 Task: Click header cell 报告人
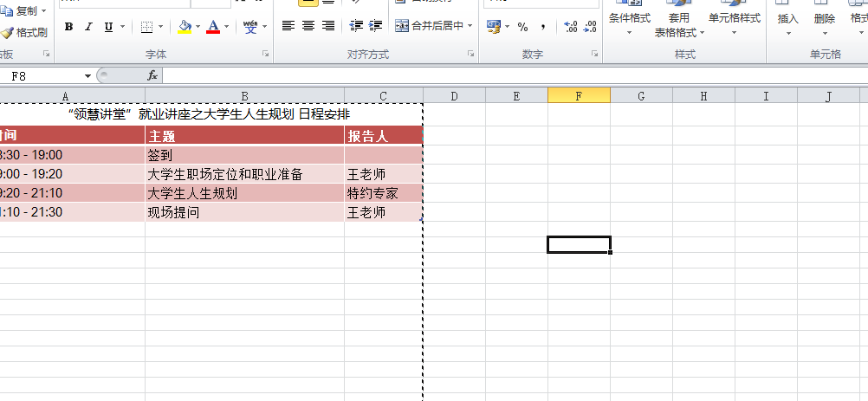384,136
